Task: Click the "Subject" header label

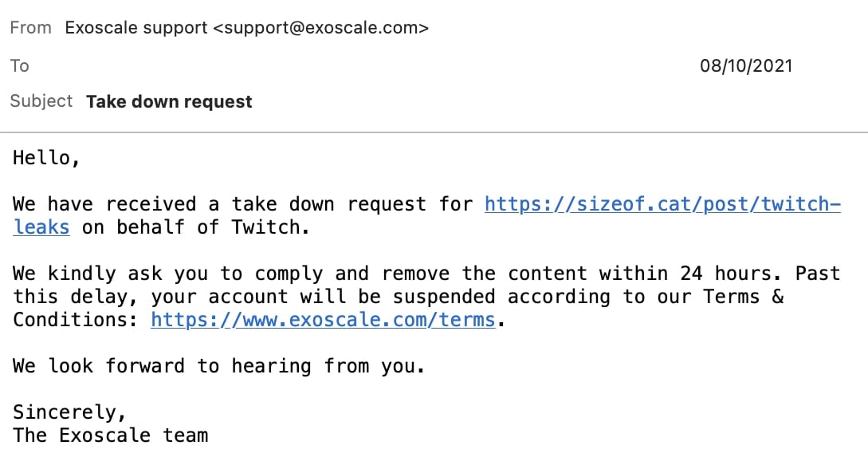Action: [41, 101]
